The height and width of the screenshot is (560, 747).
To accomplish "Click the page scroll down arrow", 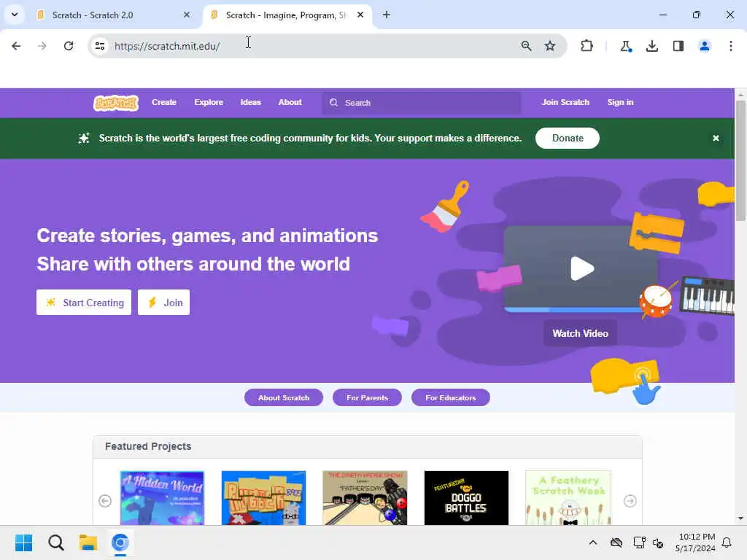I will [x=740, y=518].
